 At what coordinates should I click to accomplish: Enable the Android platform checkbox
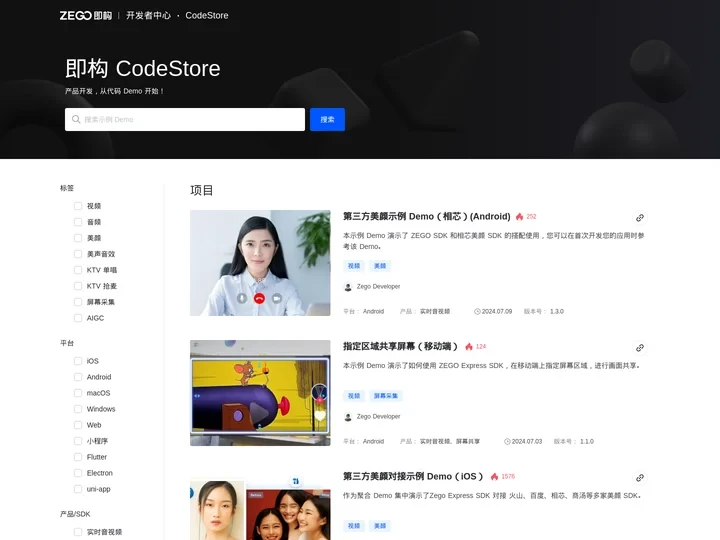click(x=78, y=377)
